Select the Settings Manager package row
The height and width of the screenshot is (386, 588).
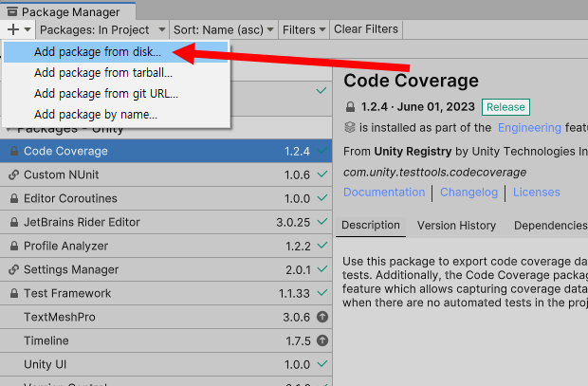click(166, 269)
